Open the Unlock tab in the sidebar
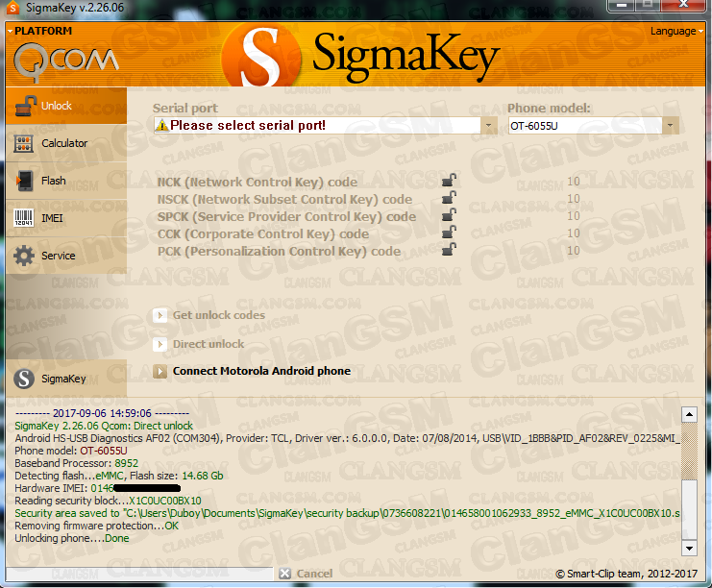 point(66,106)
